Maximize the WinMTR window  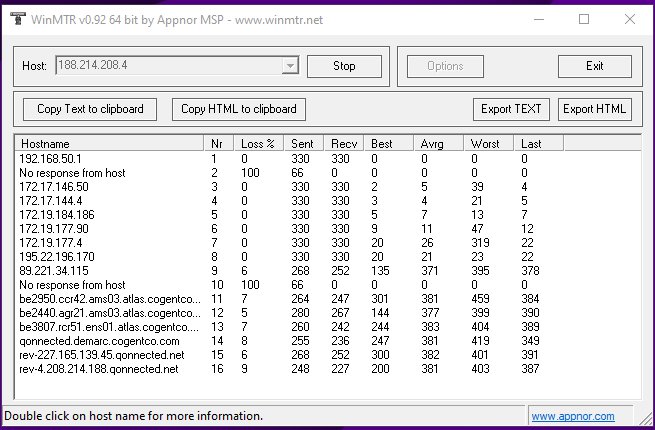584,19
